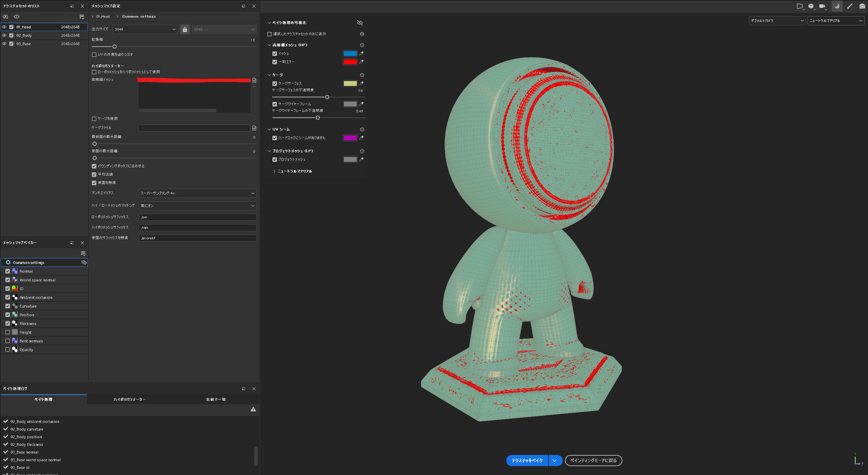Open the 3D cube view mode icon
The width and height of the screenshot is (868, 475).
811,6
